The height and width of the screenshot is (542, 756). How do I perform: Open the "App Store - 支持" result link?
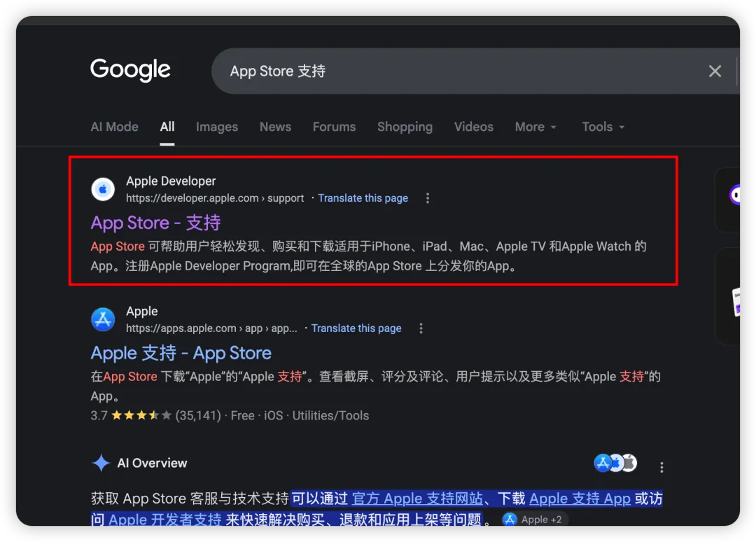click(x=155, y=223)
